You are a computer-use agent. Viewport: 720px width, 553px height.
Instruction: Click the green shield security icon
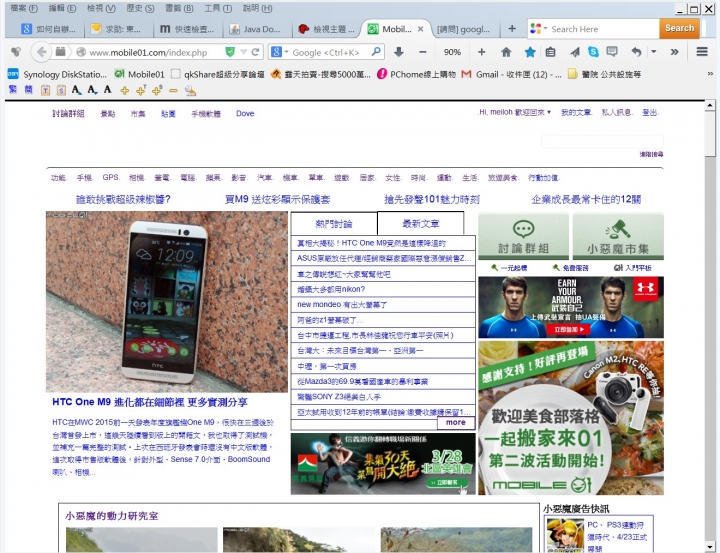230,52
